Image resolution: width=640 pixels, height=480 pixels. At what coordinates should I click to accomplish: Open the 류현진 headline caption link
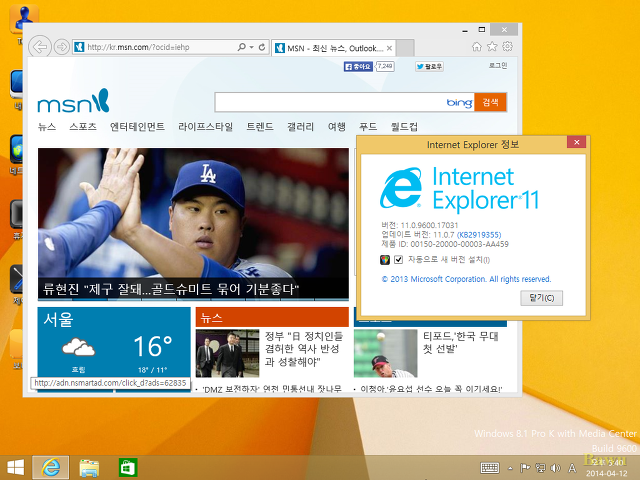(171, 289)
